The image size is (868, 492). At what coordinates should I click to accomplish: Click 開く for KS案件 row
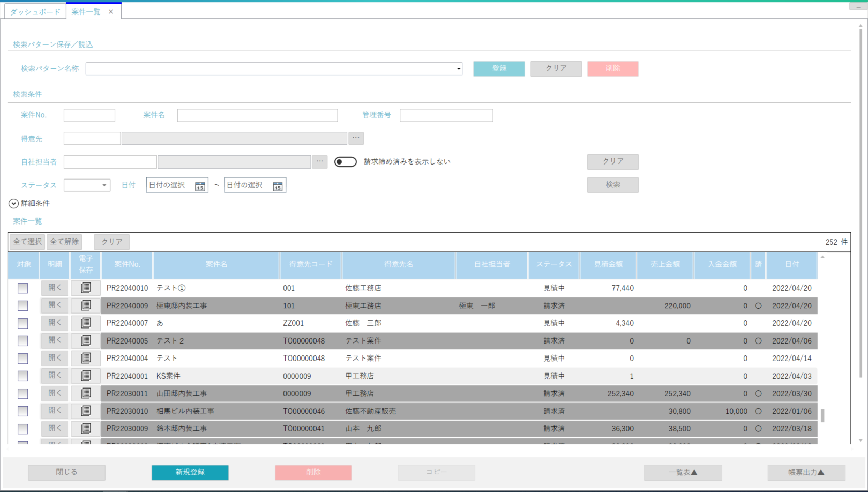coord(55,376)
